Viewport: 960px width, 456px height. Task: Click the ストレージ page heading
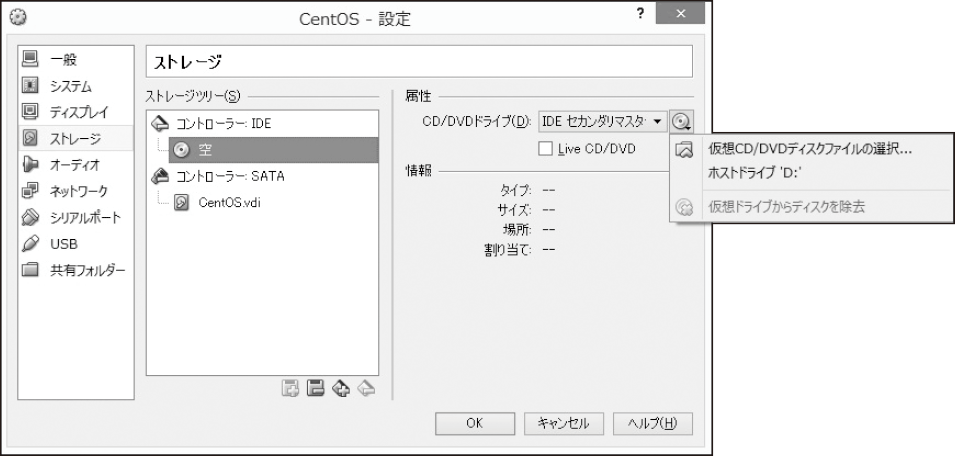click(187, 62)
